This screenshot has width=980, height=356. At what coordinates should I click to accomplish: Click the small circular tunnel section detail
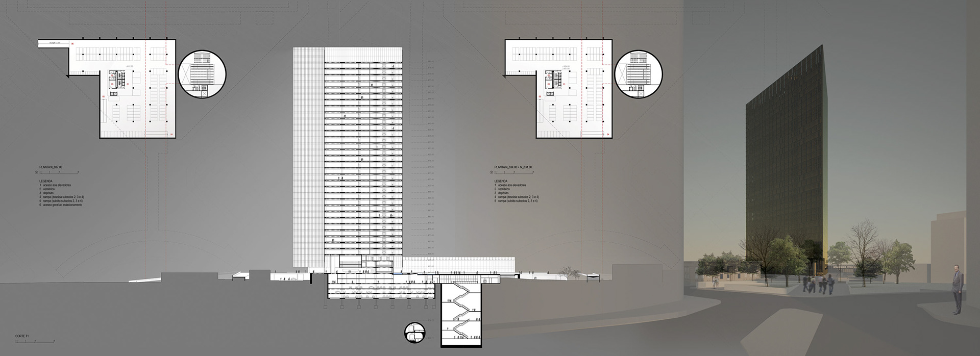pos(414,332)
